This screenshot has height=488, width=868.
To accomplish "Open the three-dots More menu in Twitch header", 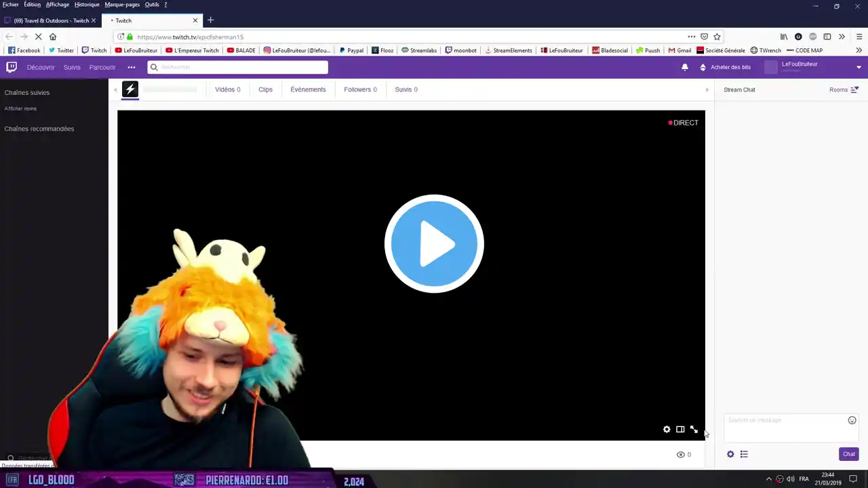I will click(x=132, y=67).
